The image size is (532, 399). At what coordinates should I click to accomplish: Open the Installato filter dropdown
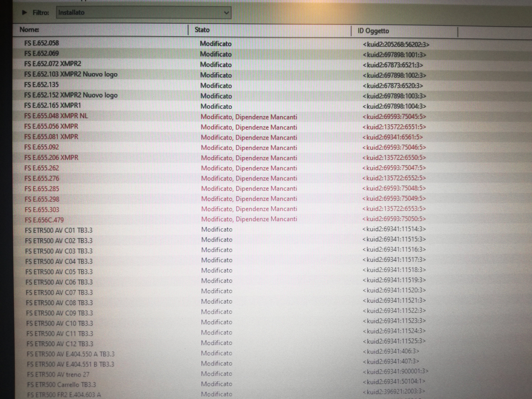tap(144, 13)
